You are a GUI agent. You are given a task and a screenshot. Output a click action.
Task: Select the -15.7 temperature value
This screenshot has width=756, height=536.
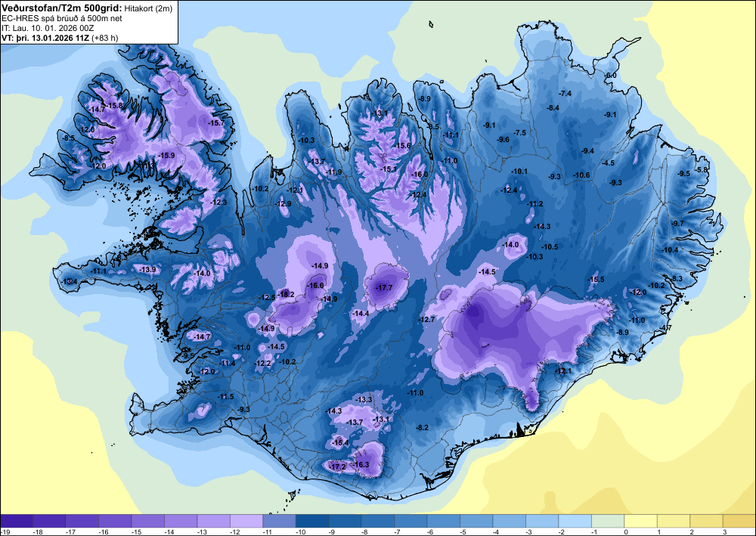pos(216,123)
